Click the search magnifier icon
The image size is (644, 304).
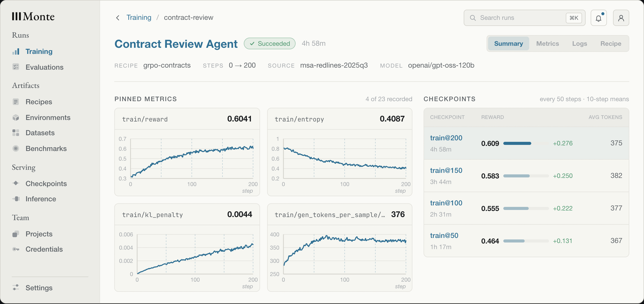tap(473, 18)
